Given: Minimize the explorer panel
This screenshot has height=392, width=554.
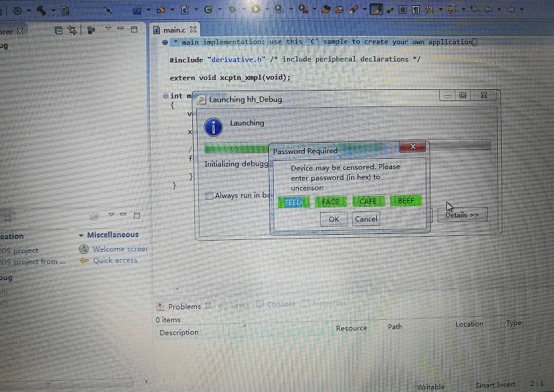Looking at the screenshot, I should click(120, 28).
